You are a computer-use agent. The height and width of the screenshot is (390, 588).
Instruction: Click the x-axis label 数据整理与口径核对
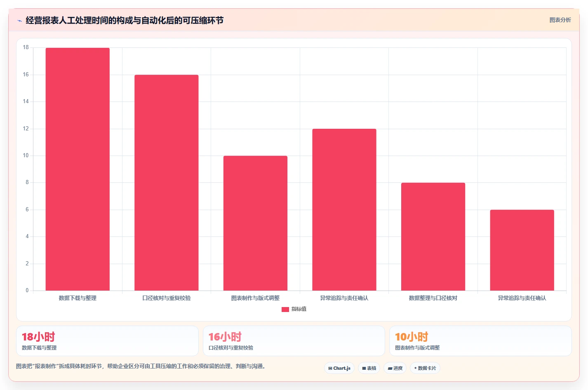(433, 298)
